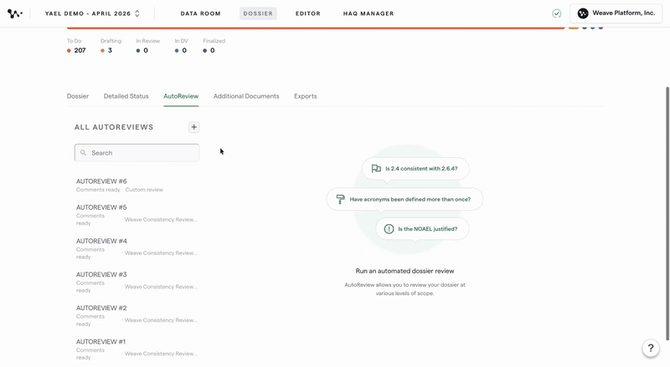
Task: Click the Weave logo icon
Action: coord(15,14)
